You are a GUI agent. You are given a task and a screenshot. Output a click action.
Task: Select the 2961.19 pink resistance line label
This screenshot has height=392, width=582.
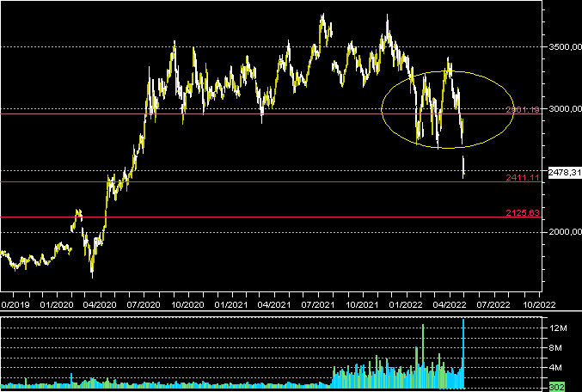point(522,110)
